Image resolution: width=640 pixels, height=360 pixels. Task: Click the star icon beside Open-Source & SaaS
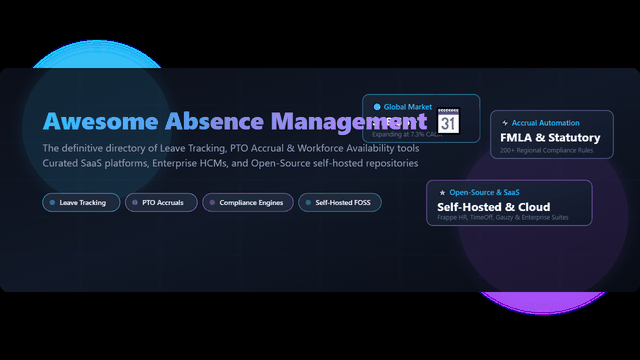pyautogui.click(x=442, y=192)
